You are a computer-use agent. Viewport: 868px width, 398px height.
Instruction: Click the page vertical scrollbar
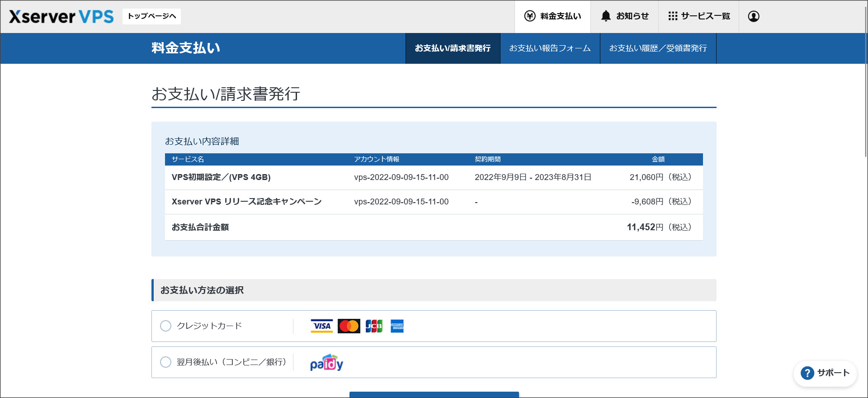pos(865,81)
